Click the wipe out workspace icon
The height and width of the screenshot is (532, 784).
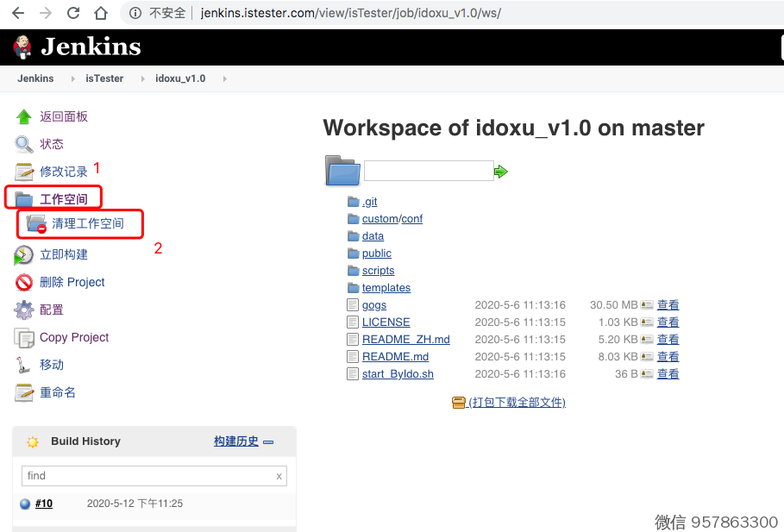click(x=36, y=224)
